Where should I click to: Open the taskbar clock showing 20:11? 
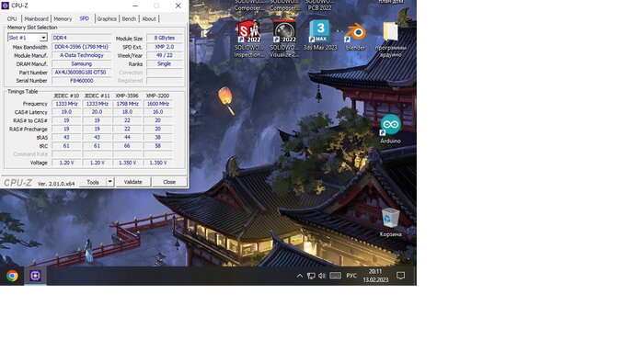375,276
